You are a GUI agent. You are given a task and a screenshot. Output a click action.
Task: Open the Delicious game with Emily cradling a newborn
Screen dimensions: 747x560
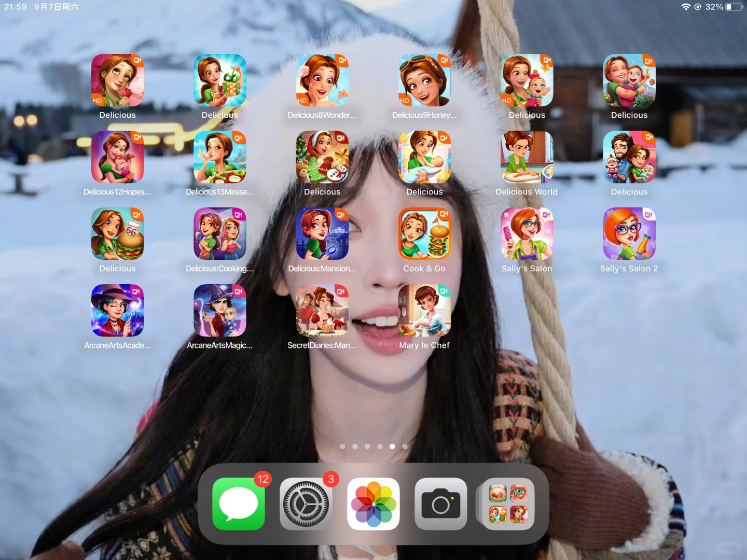424,157
